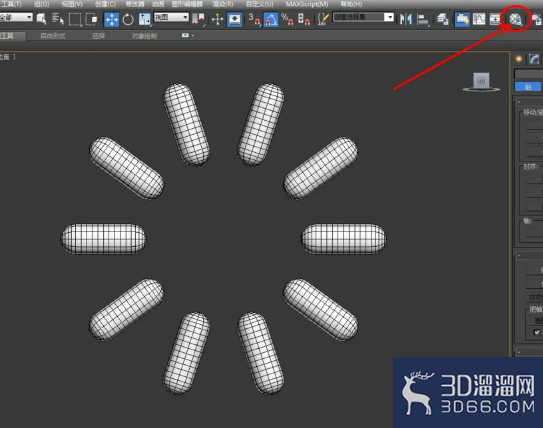
Task: Toggle the Spinner Snap icon
Action: [304, 19]
